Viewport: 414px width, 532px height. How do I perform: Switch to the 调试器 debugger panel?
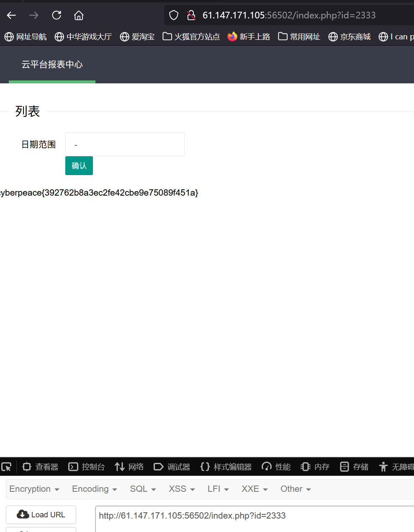[x=172, y=467]
